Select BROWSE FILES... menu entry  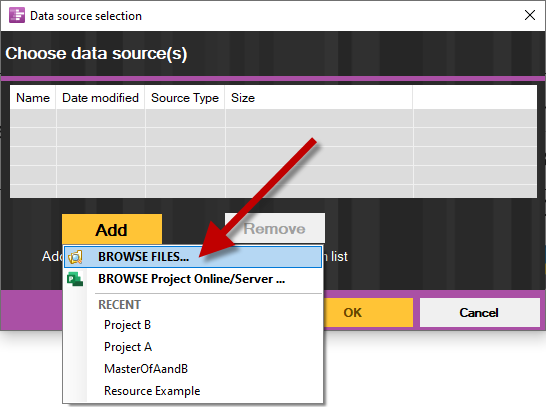(193, 257)
